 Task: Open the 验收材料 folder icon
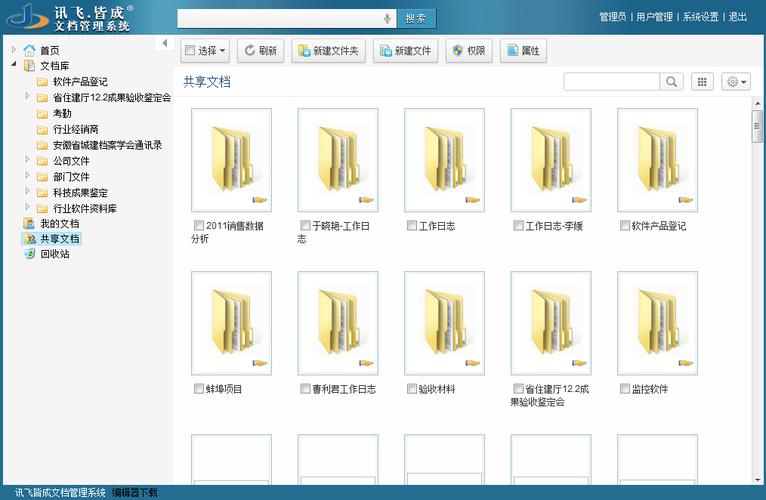click(x=445, y=324)
